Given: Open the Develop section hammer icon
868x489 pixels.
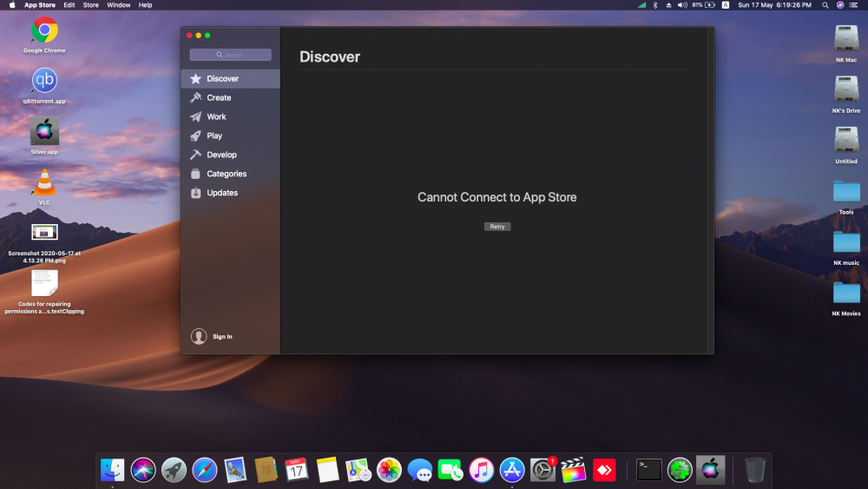Looking at the screenshot, I should (221, 155).
